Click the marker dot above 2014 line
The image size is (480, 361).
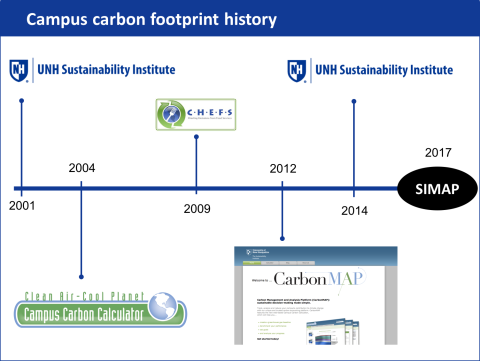coord(354,101)
